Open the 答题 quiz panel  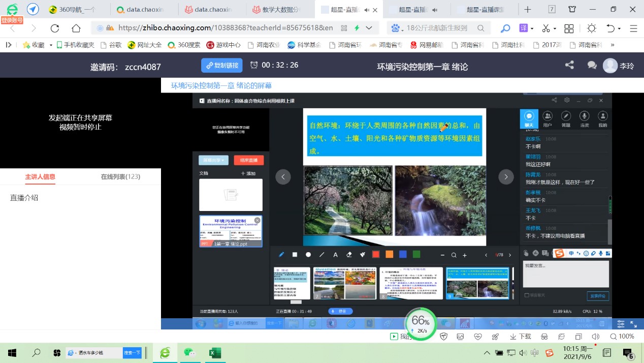pyautogui.click(x=566, y=119)
